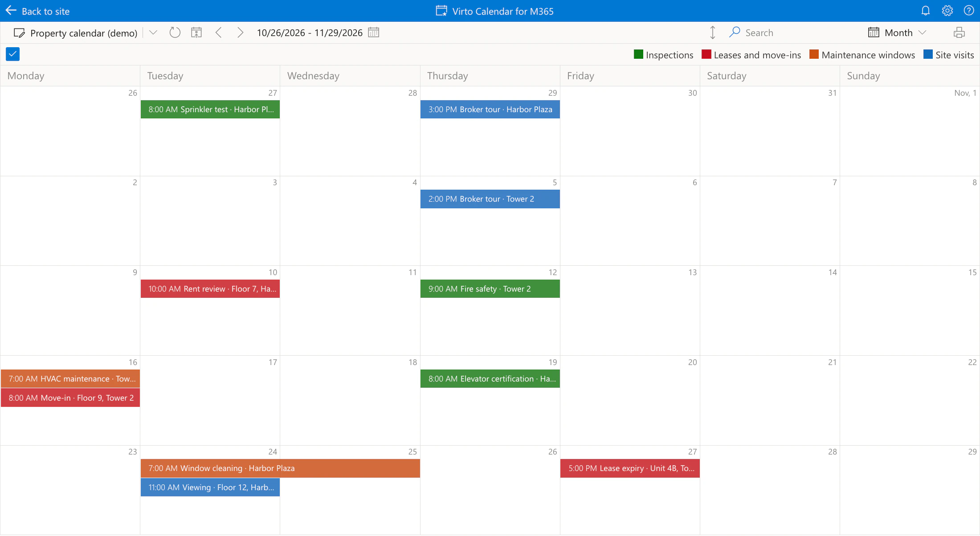Select day number 18
980x536 pixels.
pyautogui.click(x=412, y=362)
